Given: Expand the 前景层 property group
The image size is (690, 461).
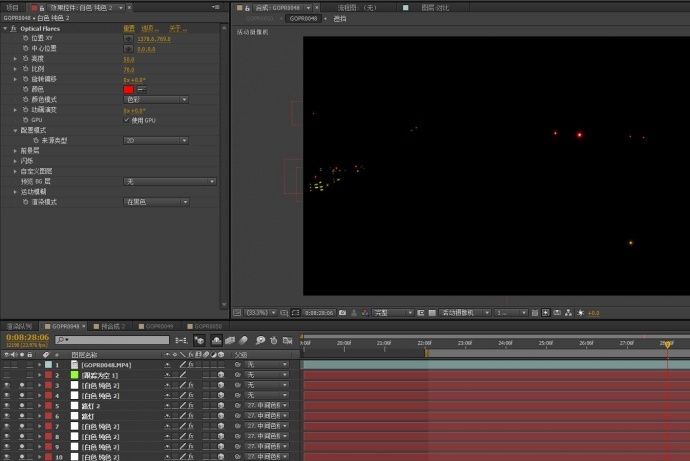Looking at the screenshot, I should 15,150.
